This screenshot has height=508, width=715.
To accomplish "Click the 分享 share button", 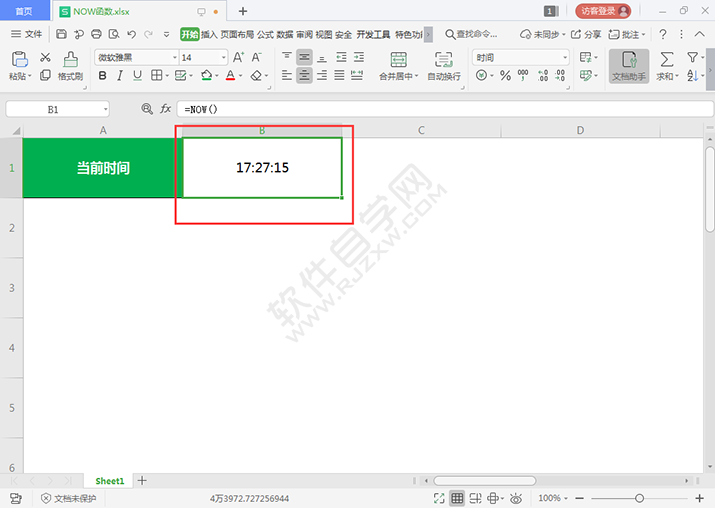I will point(586,34).
